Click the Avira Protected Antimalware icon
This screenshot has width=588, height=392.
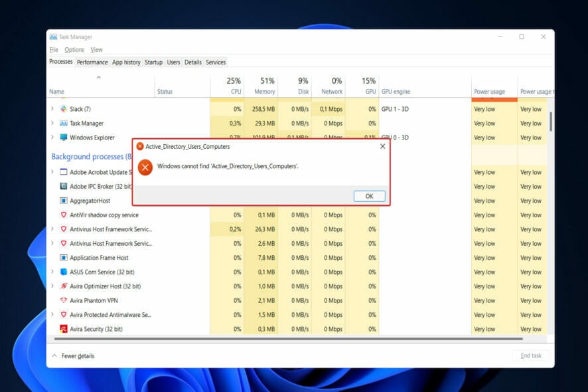pos(63,315)
